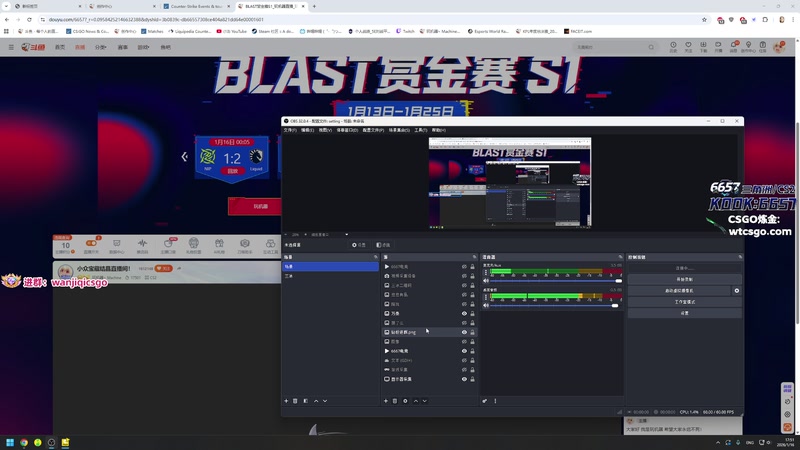Open the OBS 编辑(E) Edit menu
This screenshot has height=450, width=800.
pyautogui.click(x=307, y=130)
